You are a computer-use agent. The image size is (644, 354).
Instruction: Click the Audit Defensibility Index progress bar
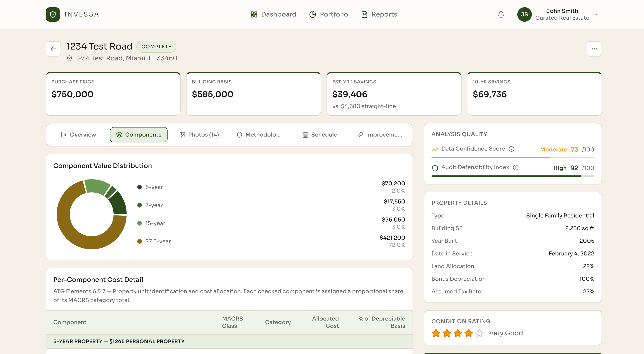(513, 176)
